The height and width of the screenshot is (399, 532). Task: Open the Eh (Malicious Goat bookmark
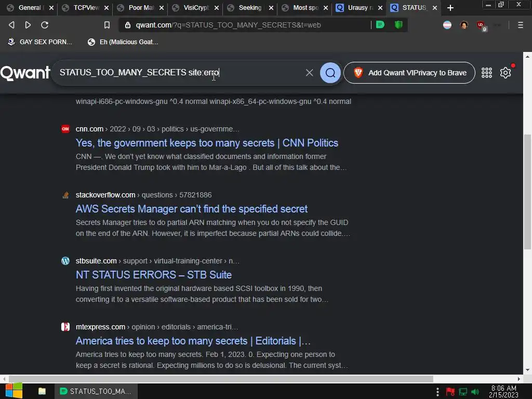[x=123, y=42]
